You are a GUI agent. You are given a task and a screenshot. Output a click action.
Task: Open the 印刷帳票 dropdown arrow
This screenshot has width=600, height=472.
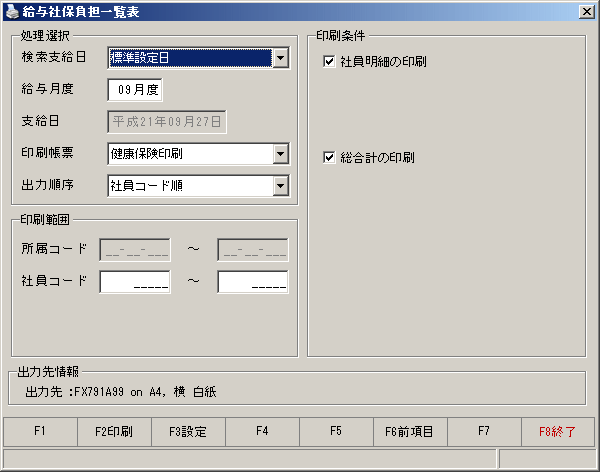281,154
